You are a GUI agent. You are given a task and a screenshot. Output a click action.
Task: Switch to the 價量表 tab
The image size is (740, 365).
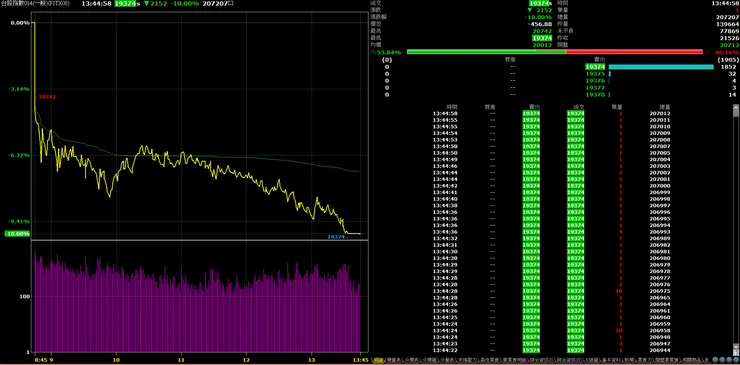tap(393, 360)
